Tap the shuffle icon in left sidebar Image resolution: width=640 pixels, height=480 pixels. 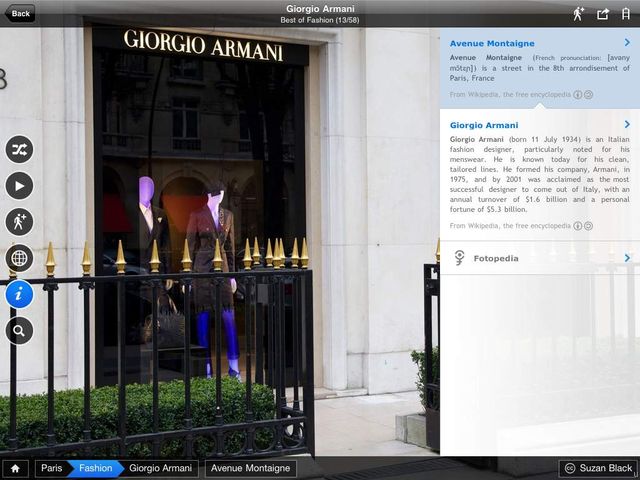19,149
